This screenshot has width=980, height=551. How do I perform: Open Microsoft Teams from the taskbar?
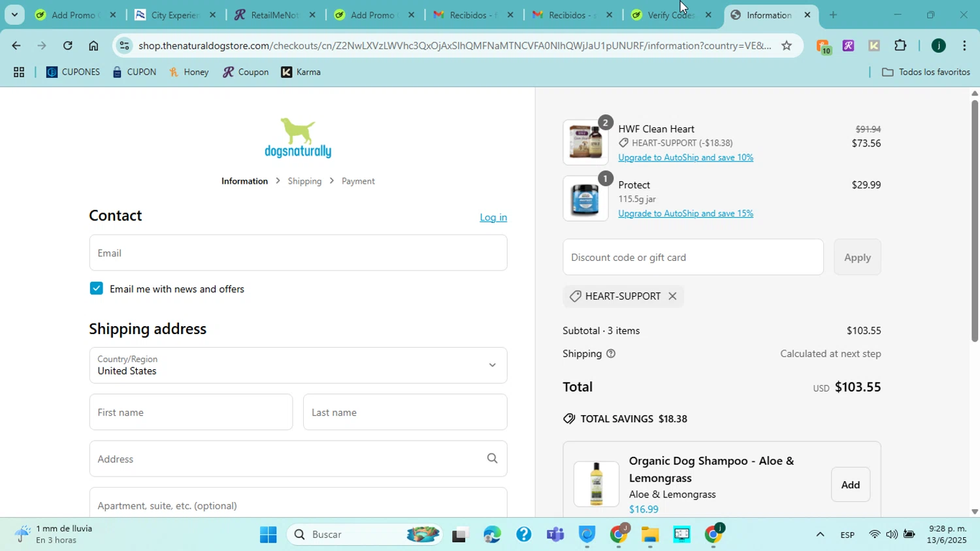[x=555, y=535]
